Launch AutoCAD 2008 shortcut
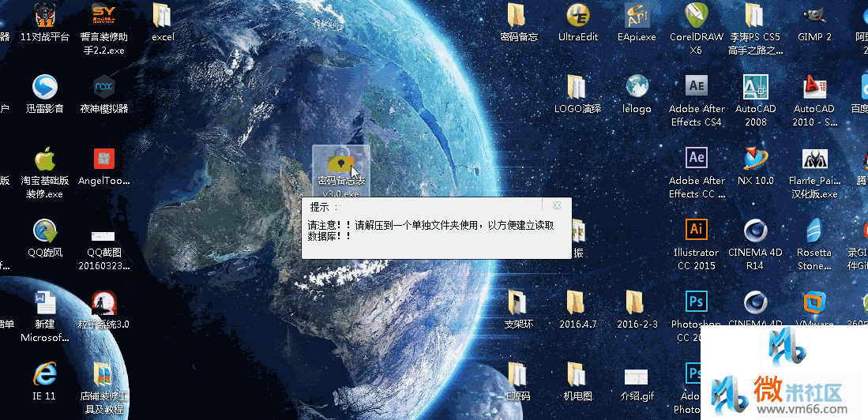The image size is (868, 420). [756, 101]
